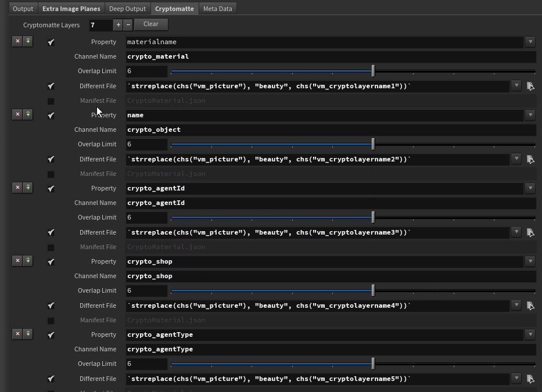Edit the crypto_agentType channel name field
Viewport: 542px width, 392px height.
click(331, 349)
